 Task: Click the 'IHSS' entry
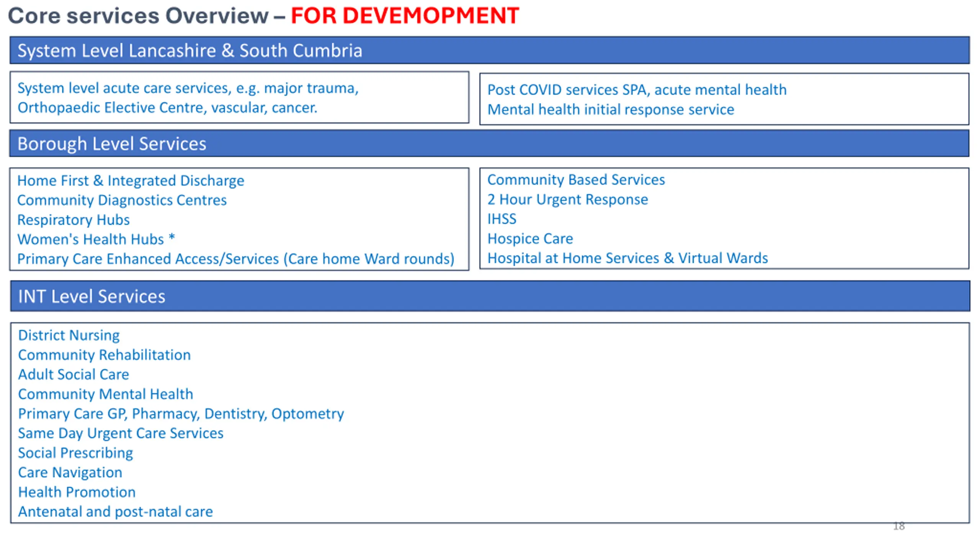(501, 219)
